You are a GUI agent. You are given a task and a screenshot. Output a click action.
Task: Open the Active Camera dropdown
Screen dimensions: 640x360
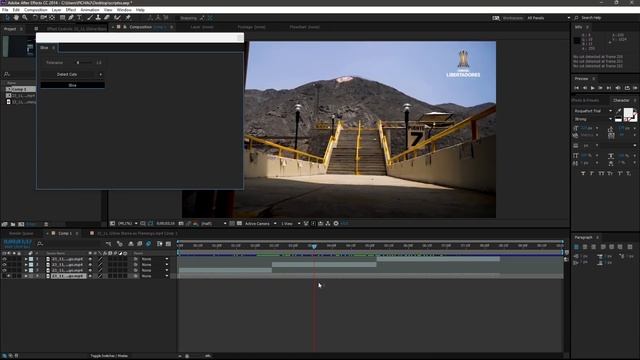point(260,224)
